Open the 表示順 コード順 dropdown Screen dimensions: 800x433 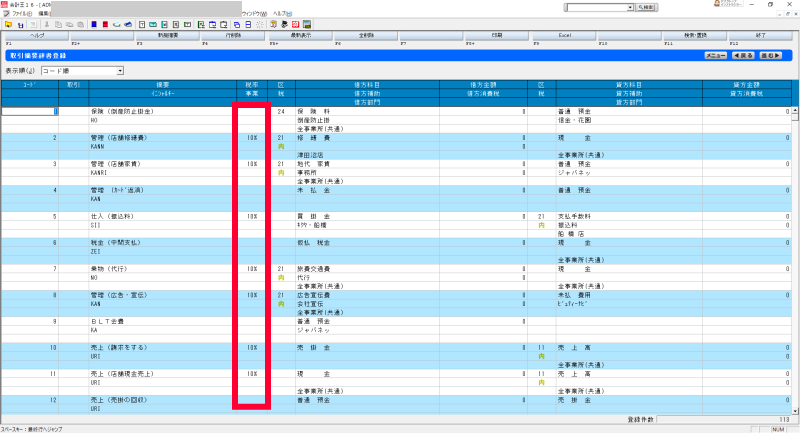pos(119,71)
